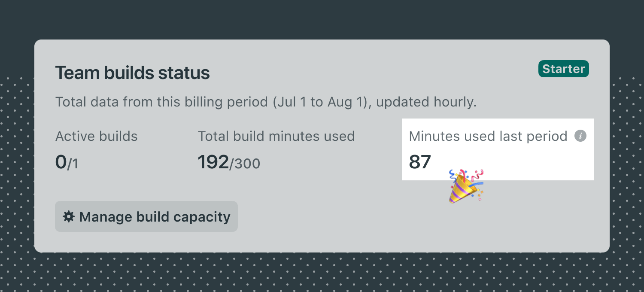644x292 pixels.
Task: Select the Total build minutes used label
Action: pyautogui.click(x=276, y=136)
